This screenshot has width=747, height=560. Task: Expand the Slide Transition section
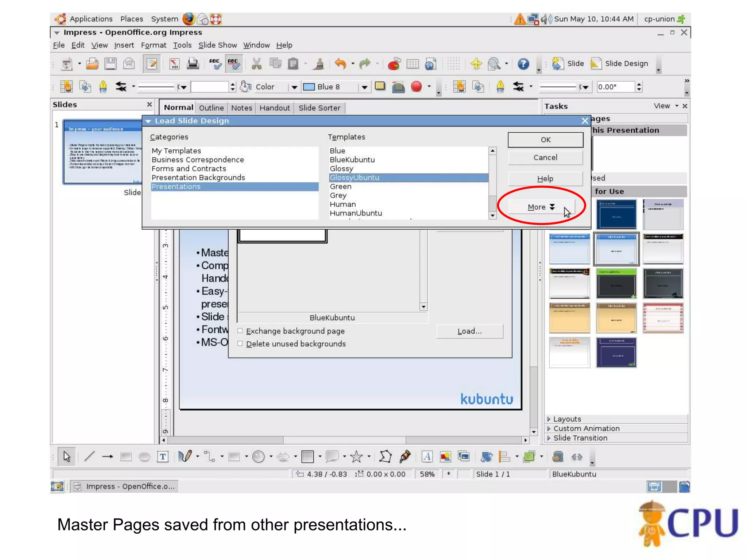pyautogui.click(x=580, y=438)
